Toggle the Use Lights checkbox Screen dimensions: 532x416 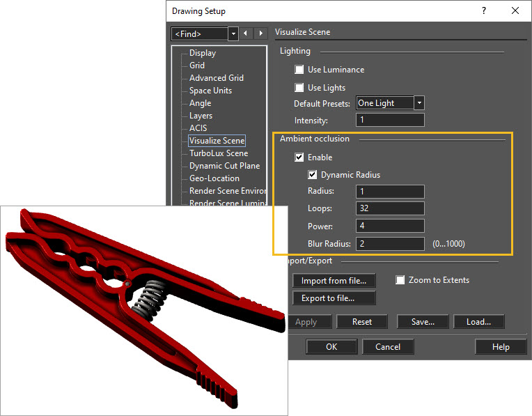(299, 88)
